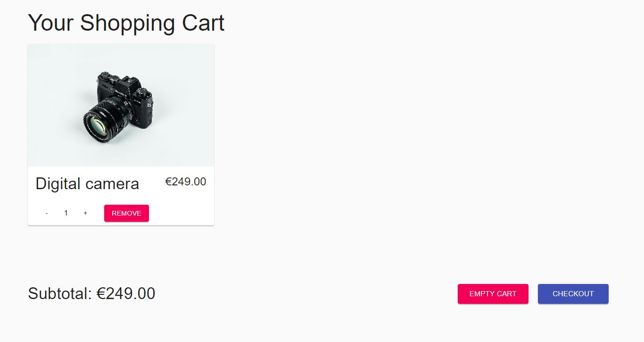Select the blue CHECKOUT button
Image resolution: width=644 pixels, height=342 pixels.
[573, 294]
